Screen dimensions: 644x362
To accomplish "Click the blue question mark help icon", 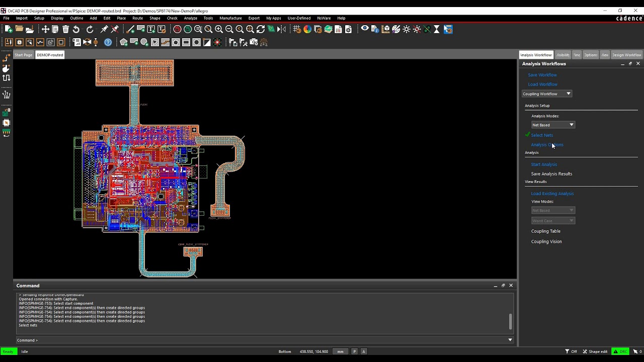I will point(108,42).
